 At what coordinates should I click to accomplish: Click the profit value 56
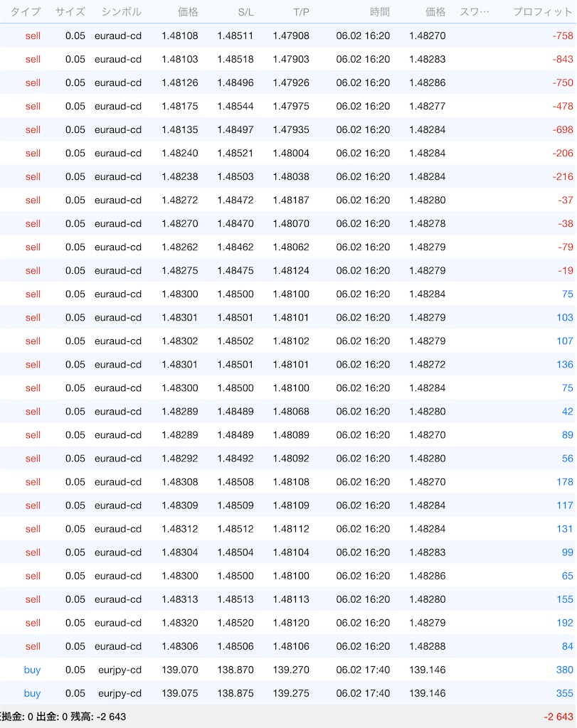568,459
